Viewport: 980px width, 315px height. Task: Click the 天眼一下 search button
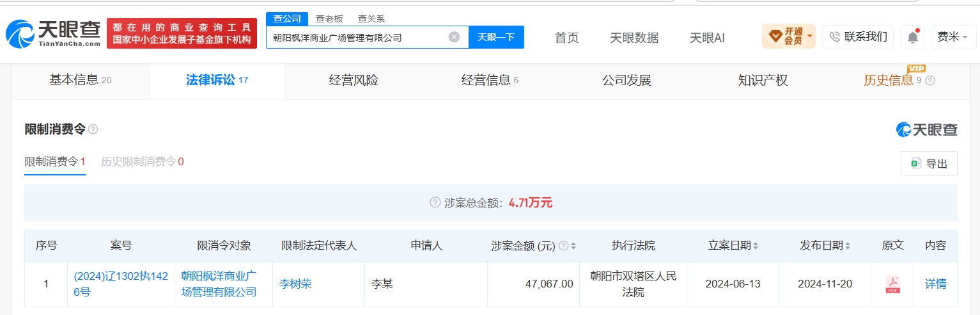tap(496, 37)
